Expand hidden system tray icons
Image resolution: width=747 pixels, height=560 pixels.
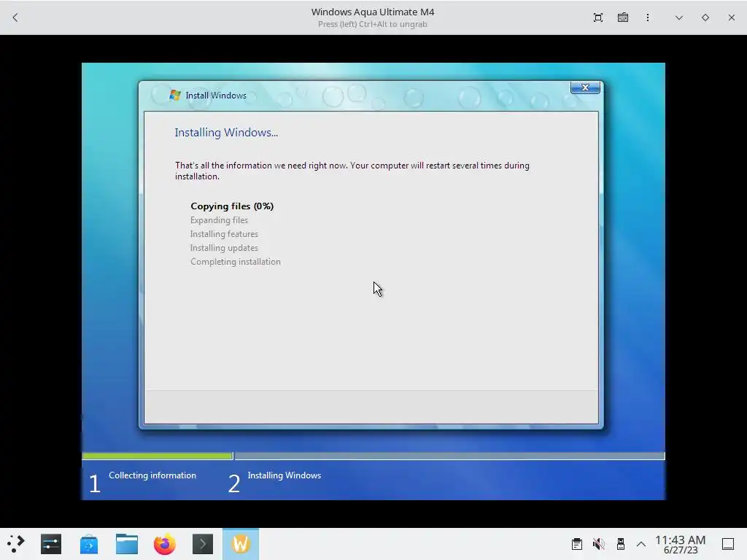pos(641,544)
